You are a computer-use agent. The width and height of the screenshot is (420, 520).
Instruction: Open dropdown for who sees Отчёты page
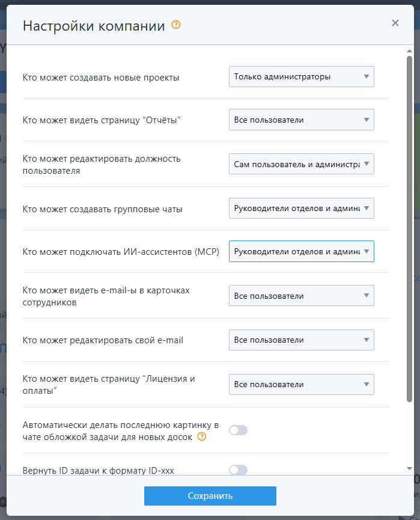click(301, 120)
